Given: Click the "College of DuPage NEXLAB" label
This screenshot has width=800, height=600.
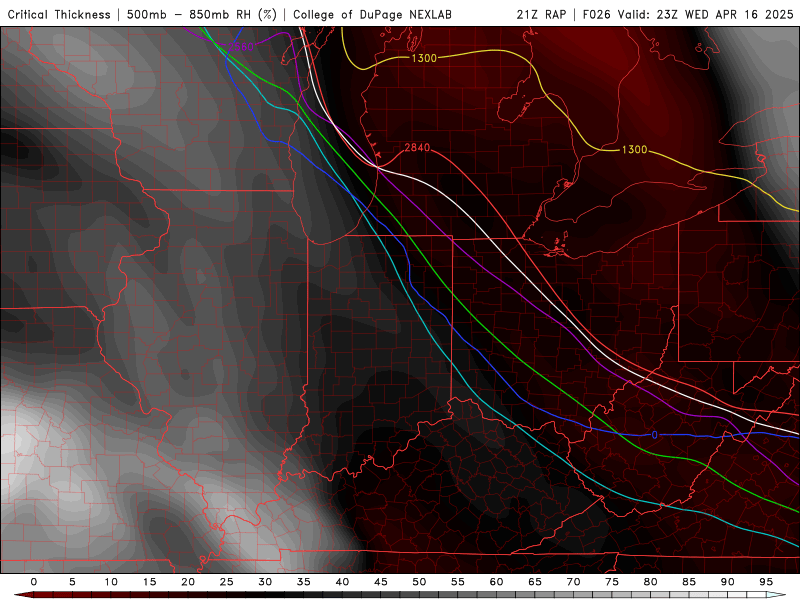Looking at the screenshot, I should click(x=372, y=14).
